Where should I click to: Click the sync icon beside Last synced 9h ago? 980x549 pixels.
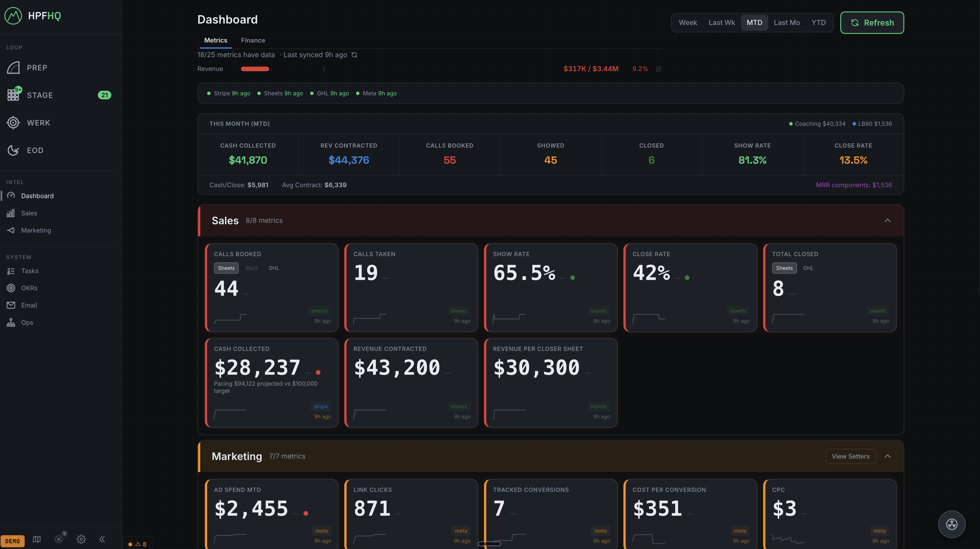pyautogui.click(x=354, y=55)
